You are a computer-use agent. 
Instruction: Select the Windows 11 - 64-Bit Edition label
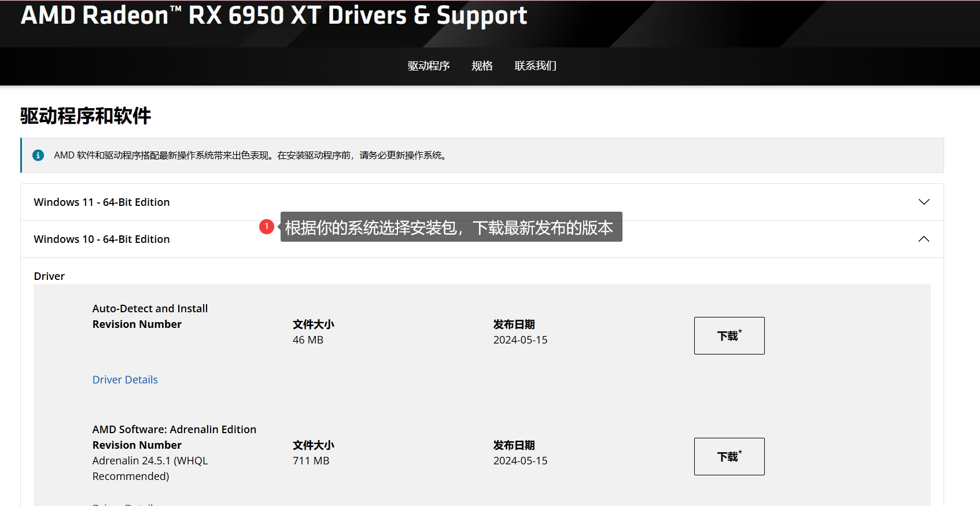pyautogui.click(x=102, y=202)
